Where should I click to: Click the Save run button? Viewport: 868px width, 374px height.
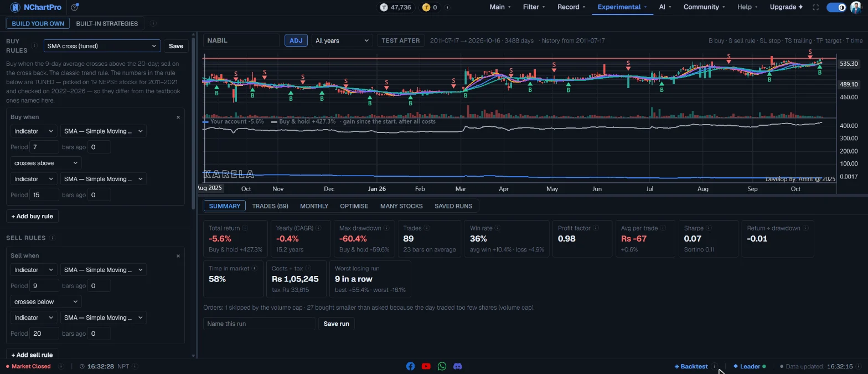coord(336,324)
